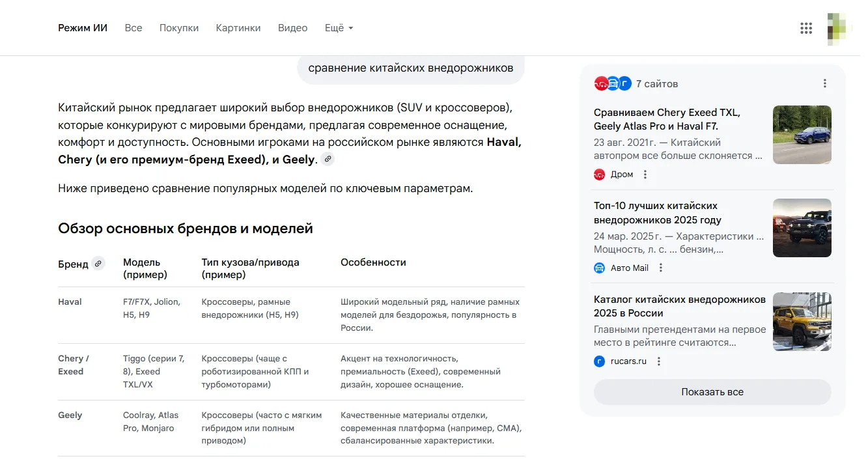868x463 pixels.
Task: Open options menu next to rucars.ru
Action: (658, 361)
